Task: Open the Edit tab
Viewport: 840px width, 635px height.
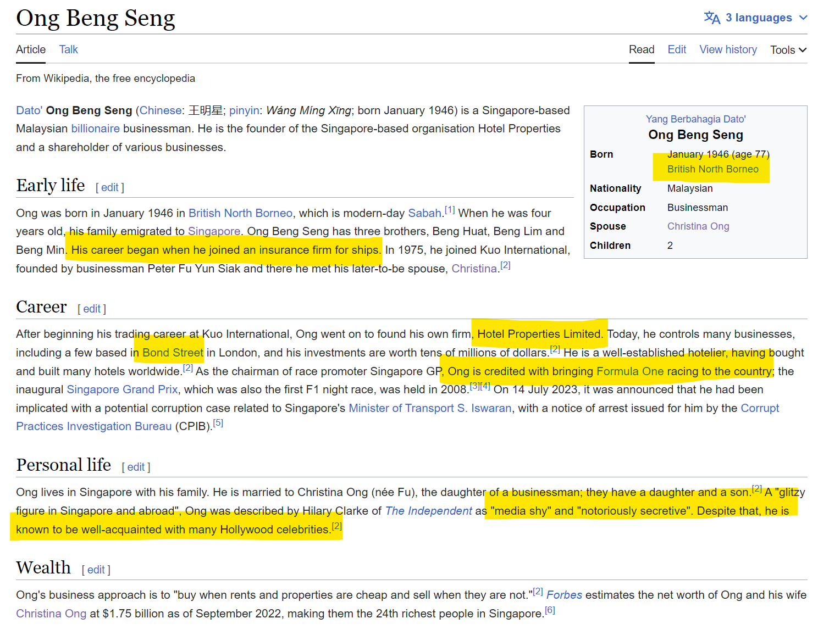Action: coord(677,49)
